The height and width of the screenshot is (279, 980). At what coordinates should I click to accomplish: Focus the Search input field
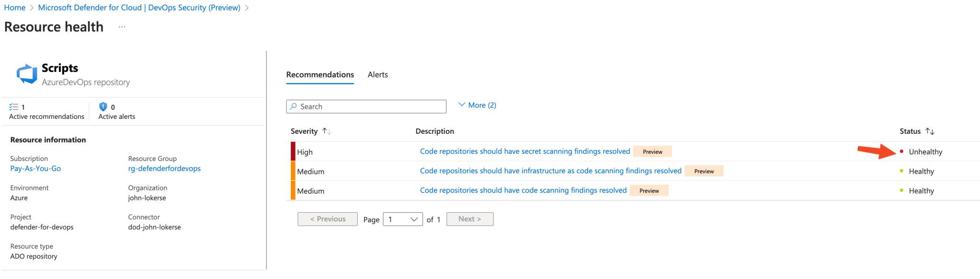366,106
